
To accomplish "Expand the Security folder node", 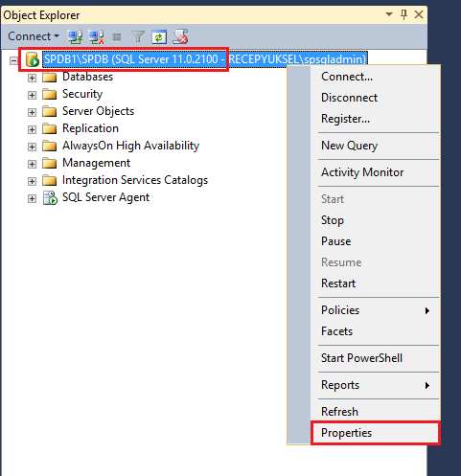I will click(32, 95).
